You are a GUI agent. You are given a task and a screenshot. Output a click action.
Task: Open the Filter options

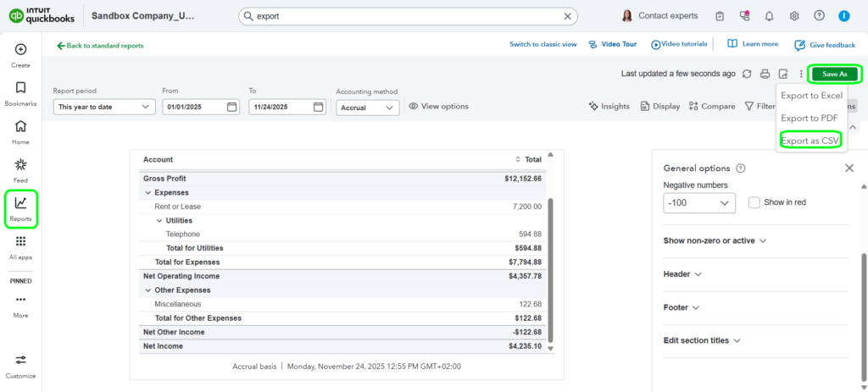(x=760, y=106)
